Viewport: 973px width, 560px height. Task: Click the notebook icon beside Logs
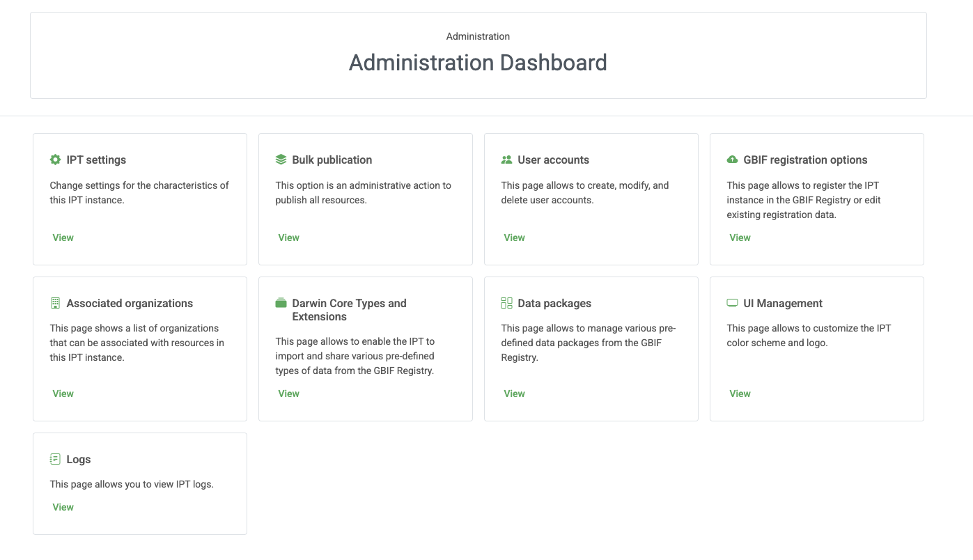[x=56, y=459]
